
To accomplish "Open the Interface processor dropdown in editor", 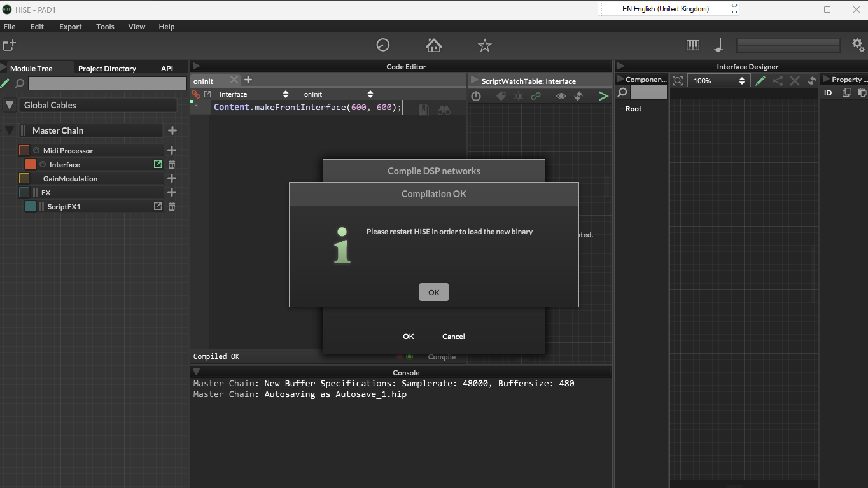I will pyautogui.click(x=253, y=94).
